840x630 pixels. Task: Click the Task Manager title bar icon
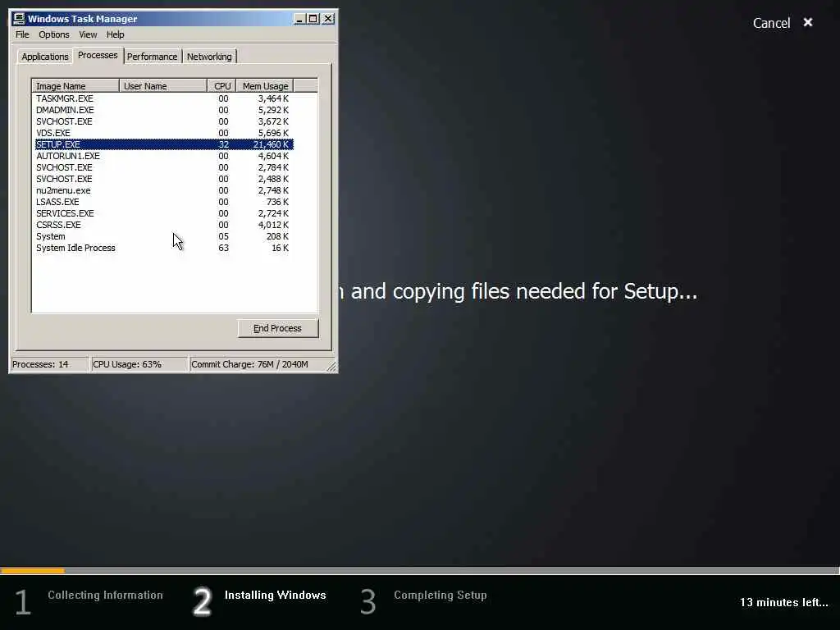pyautogui.click(x=19, y=19)
